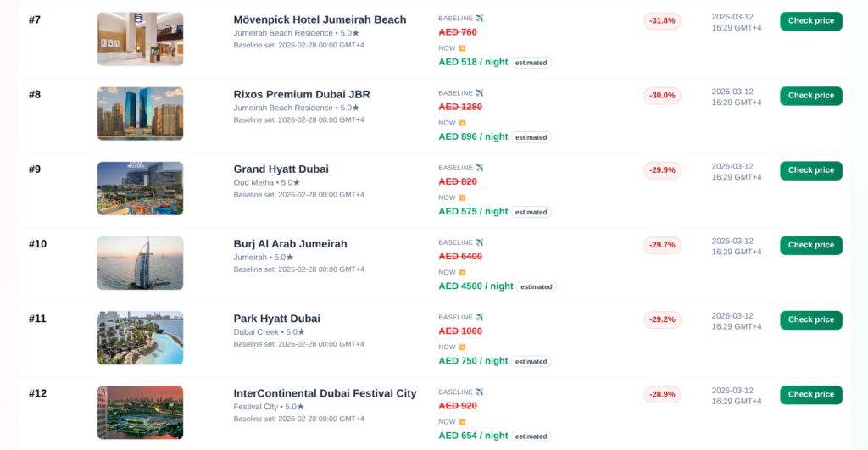Click the estimated tag beside AED 4500 / night
This screenshot has height=450, width=868.
(536, 286)
